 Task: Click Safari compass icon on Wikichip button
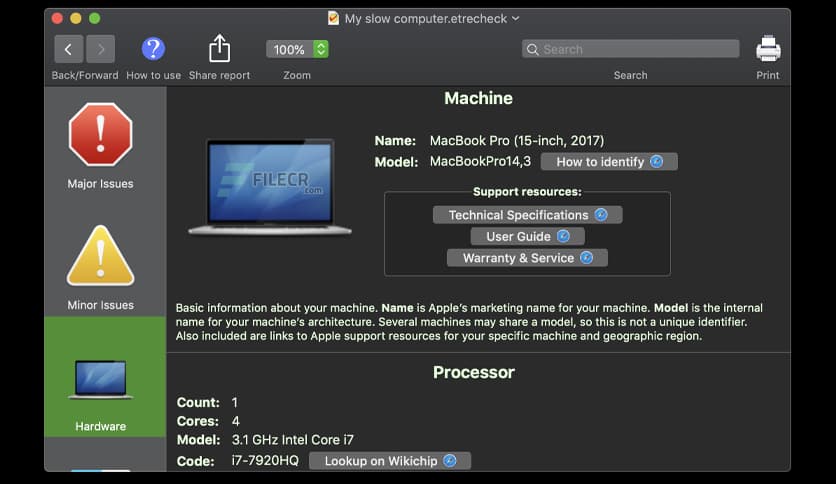coord(450,461)
